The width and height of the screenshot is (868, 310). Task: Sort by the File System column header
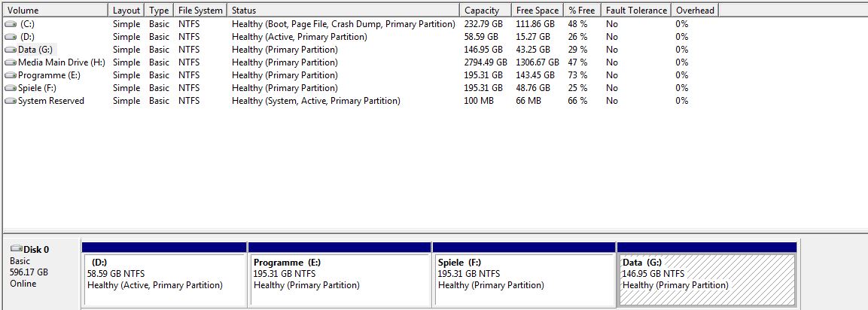(x=200, y=10)
